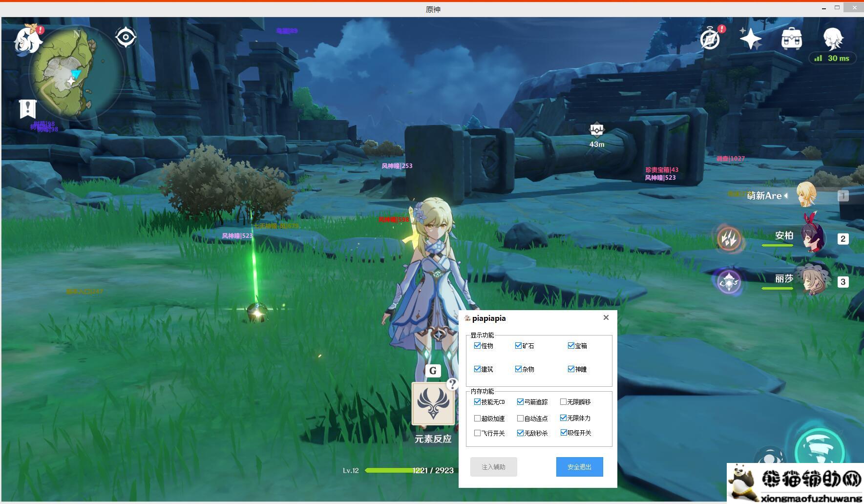Open the Paimon menu icon
The image size is (864, 504).
click(x=28, y=39)
